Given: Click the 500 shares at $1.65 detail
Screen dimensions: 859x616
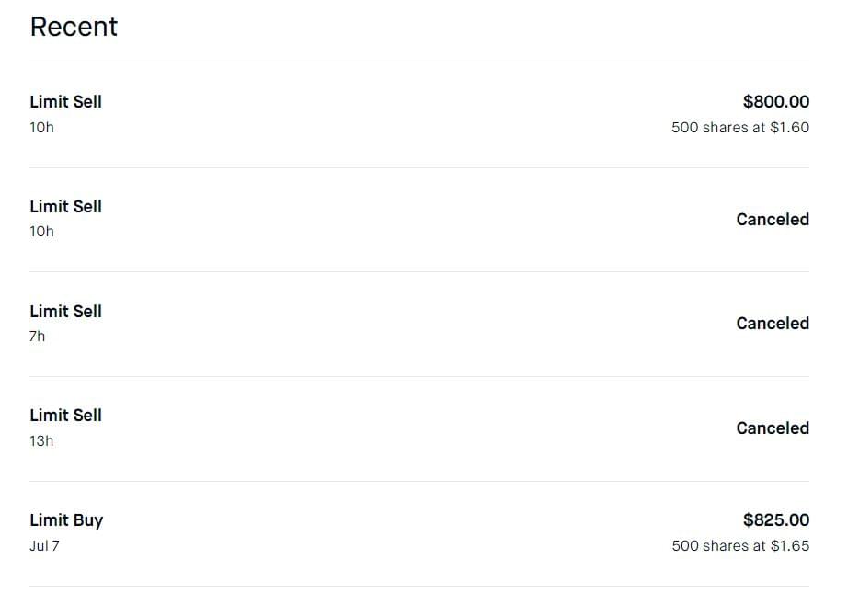Looking at the screenshot, I should 739,546.
